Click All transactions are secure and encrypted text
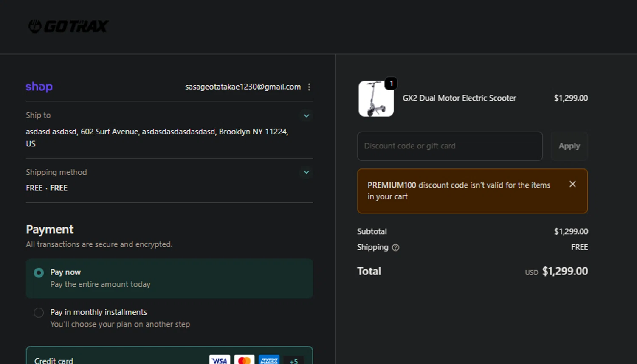This screenshot has width=637, height=364. point(99,244)
